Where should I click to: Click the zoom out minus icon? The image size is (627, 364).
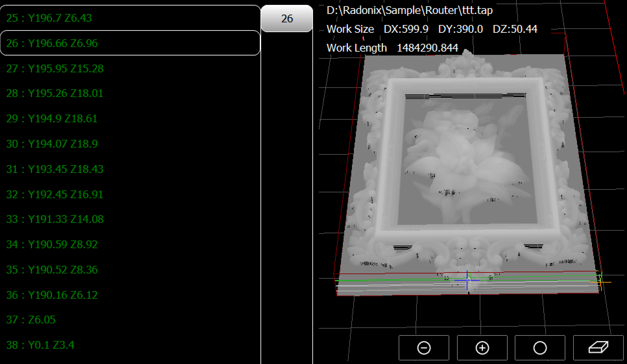click(424, 348)
